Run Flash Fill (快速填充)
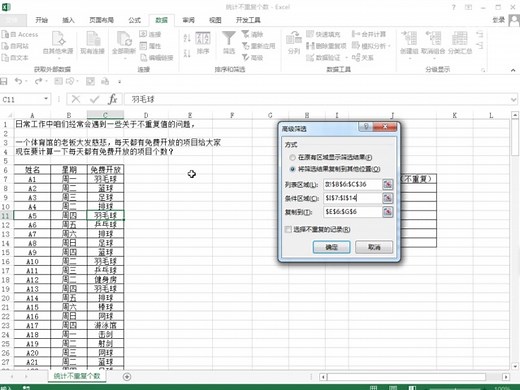 (323, 34)
